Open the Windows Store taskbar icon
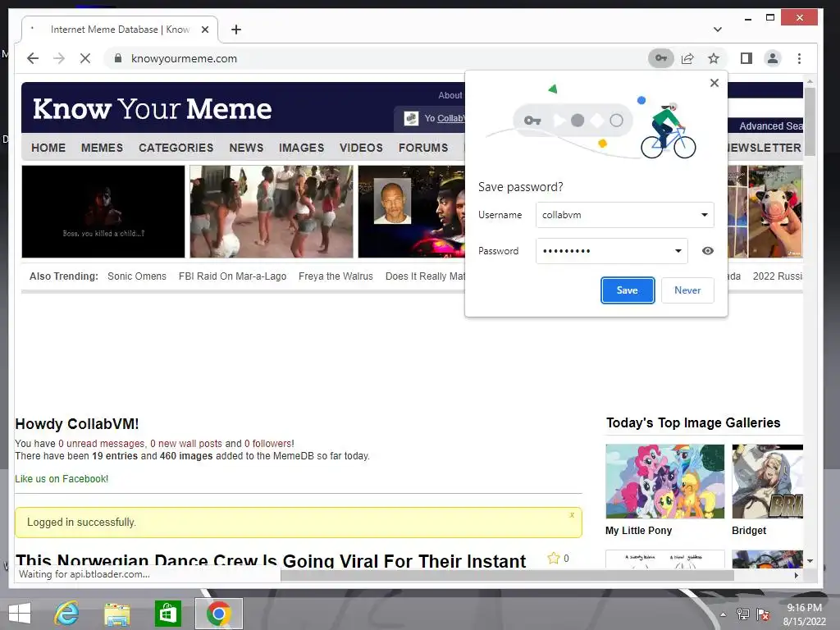This screenshot has height=630, width=840. pyautogui.click(x=167, y=613)
